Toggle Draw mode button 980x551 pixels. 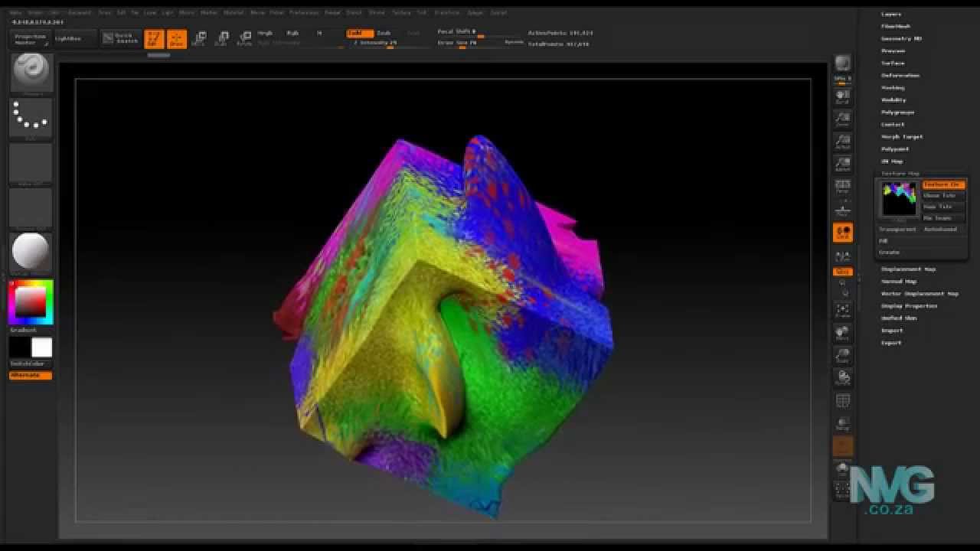point(177,39)
